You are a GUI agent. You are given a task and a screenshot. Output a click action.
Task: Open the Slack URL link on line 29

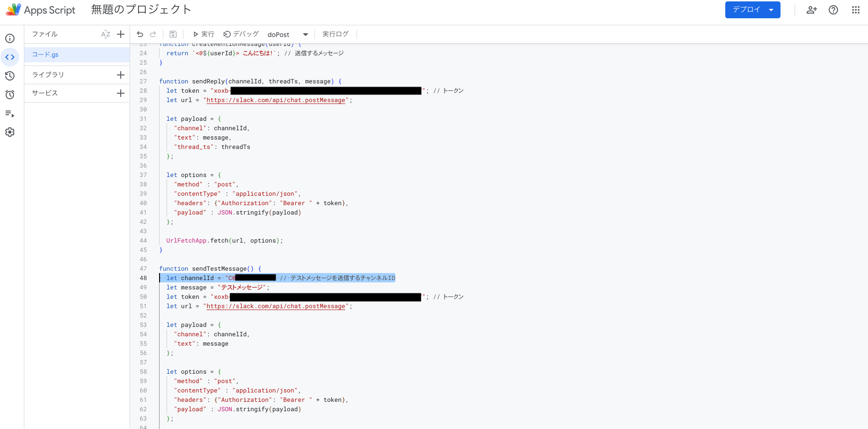tap(276, 100)
